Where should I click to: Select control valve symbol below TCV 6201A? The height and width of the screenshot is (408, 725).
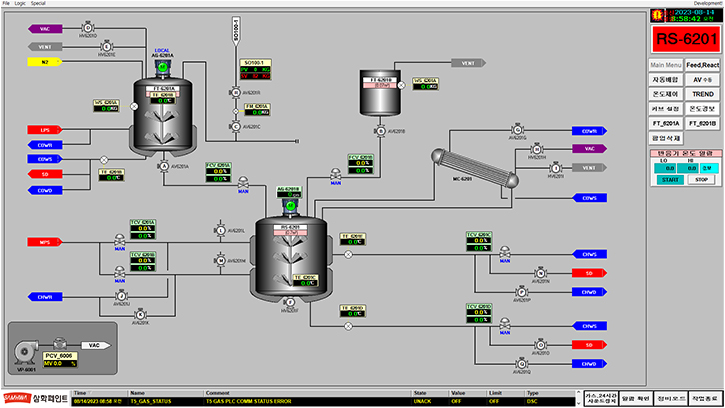pos(120,240)
